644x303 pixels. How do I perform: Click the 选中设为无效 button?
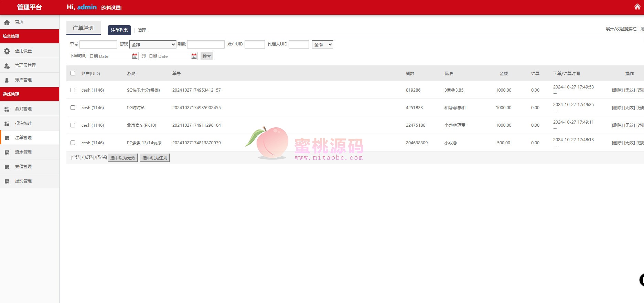pyautogui.click(x=123, y=158)
